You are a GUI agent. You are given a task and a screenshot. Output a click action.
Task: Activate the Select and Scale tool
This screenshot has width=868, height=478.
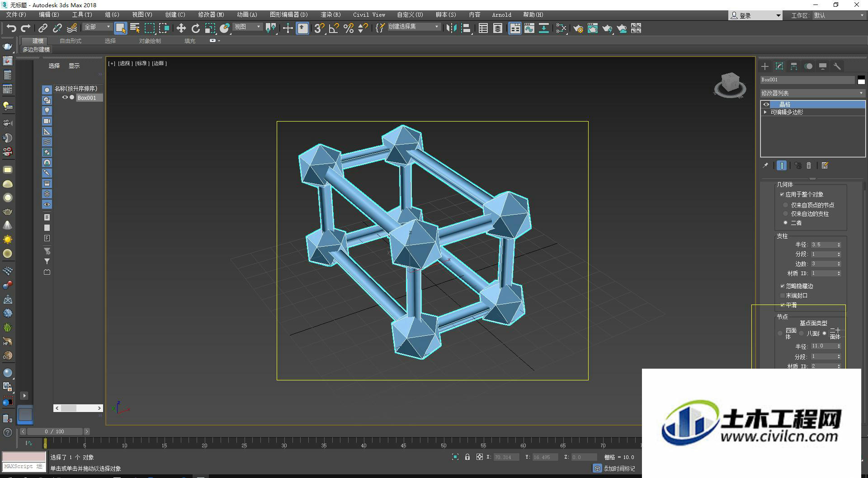[210, 28]
